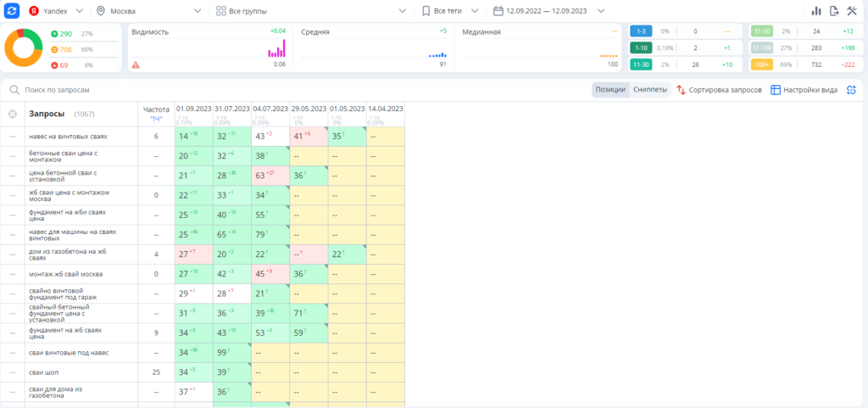Select query монтаж жб свай москва
This screenshot has height=408, width=868.
[66, 274]
